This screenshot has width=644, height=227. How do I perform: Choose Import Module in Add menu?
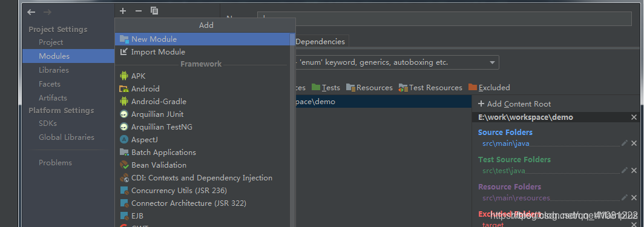tap(203, 51)
